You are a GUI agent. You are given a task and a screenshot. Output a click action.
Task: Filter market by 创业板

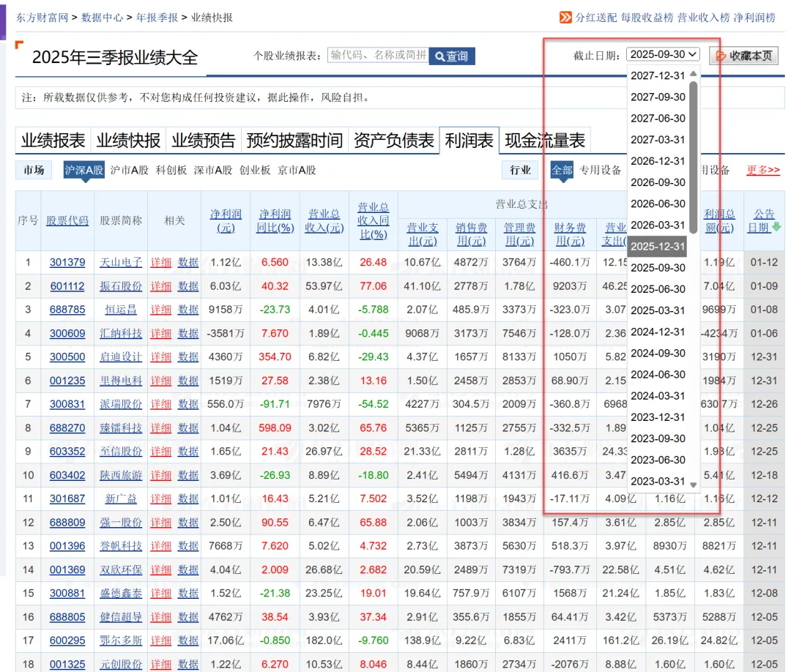tap(255, 170)
